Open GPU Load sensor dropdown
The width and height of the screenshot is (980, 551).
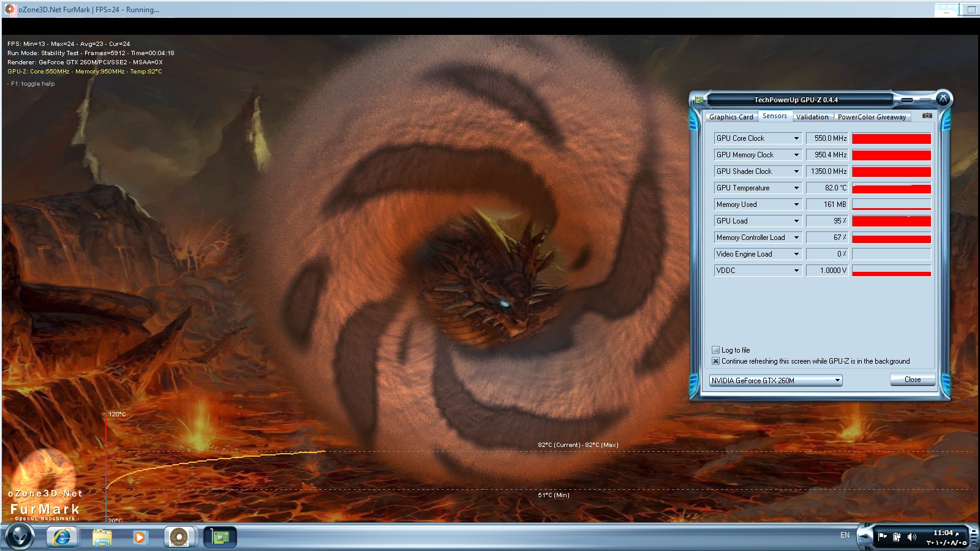(796, 221)
